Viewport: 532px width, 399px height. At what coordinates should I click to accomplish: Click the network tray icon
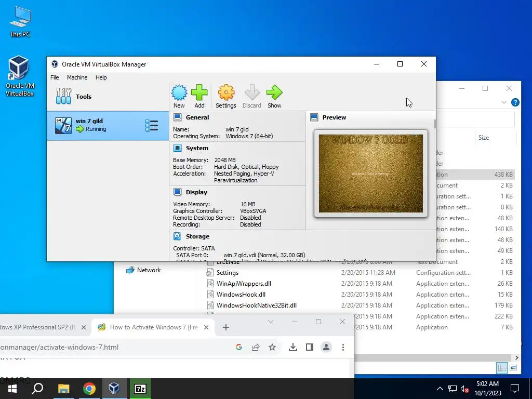coord(453,389)
